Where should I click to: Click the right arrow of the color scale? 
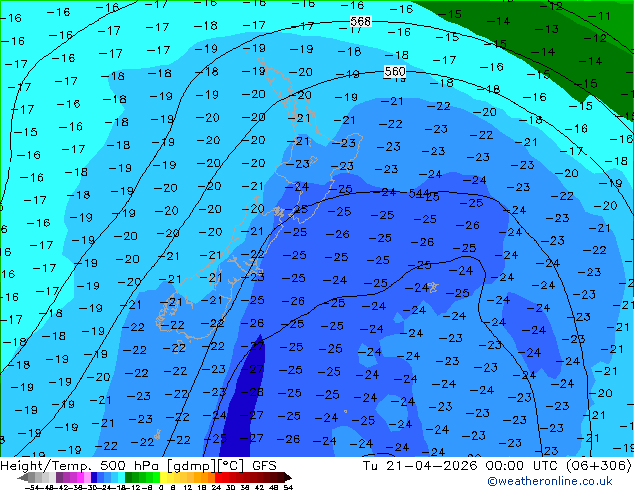[x=287, y=478]
